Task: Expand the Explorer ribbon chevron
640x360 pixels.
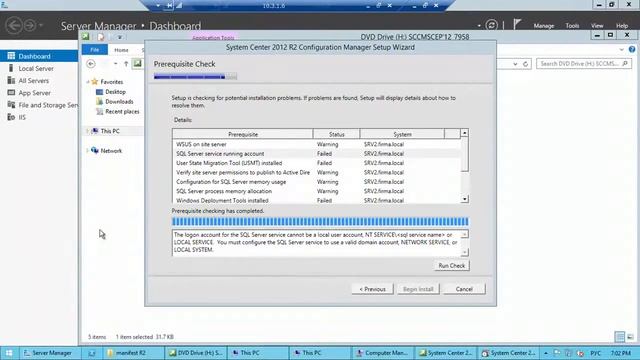Action: [621, 49]
